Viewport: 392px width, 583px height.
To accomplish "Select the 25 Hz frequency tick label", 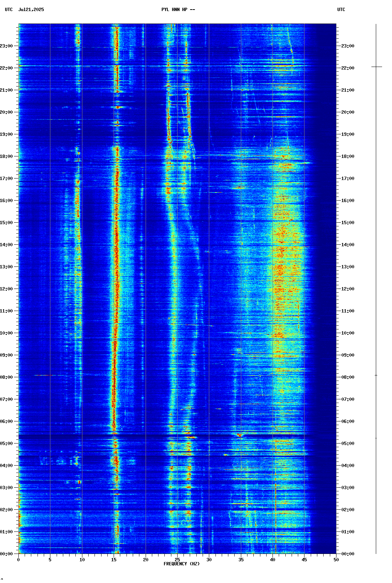I will [177, 560].
